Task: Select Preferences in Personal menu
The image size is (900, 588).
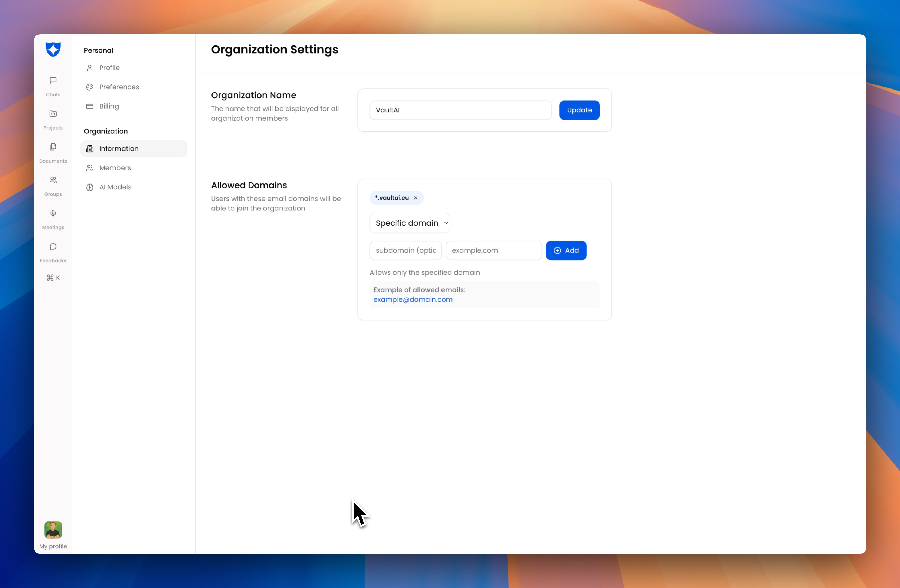Action: coord(119,87)
